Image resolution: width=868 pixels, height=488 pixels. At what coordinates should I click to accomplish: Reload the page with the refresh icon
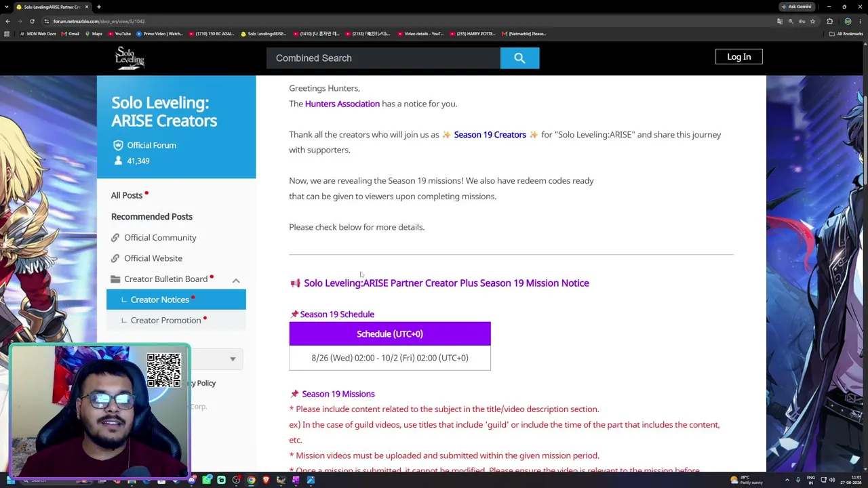[32, 21]
